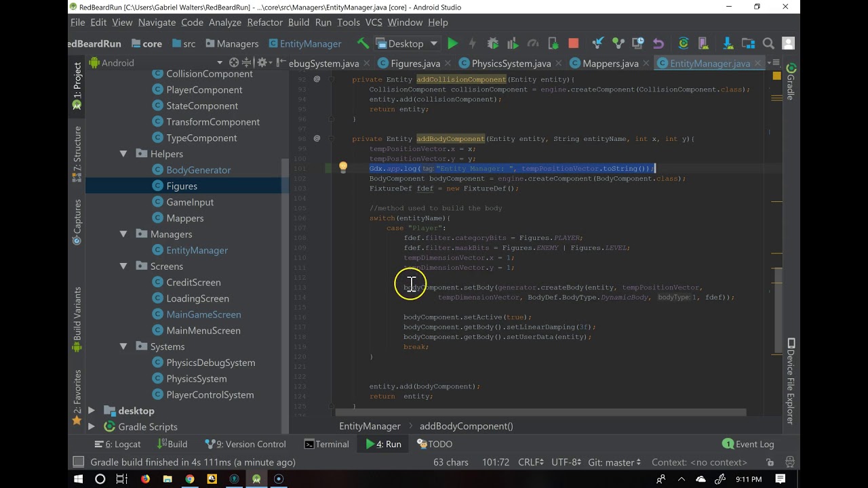Collapse the Helpers folder
Image resolution: width=868 pixels, height=488 pixels.
[123, 154]
